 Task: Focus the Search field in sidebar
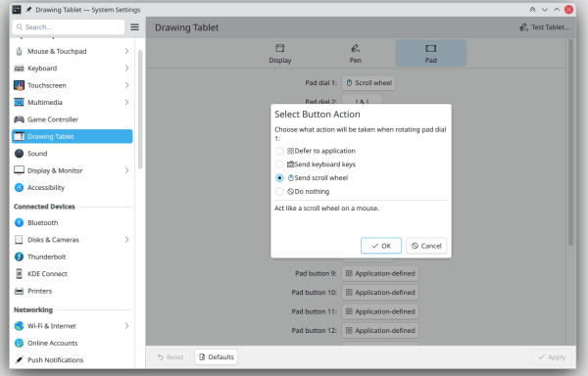tap(69, 27)
